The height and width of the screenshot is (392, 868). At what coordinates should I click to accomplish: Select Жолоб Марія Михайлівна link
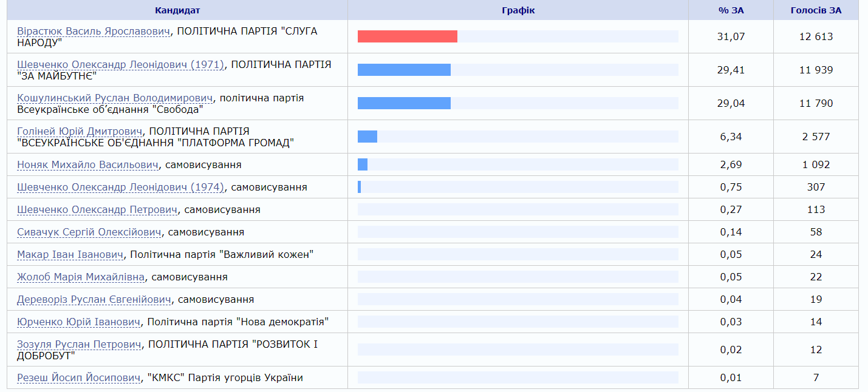click(81, 277)
